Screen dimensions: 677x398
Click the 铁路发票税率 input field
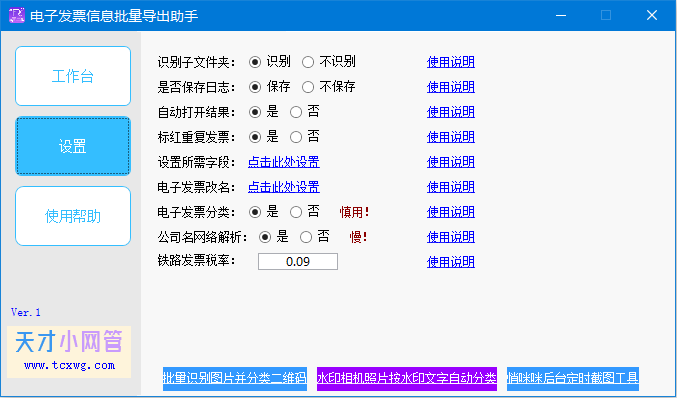[x=298, y=262]
